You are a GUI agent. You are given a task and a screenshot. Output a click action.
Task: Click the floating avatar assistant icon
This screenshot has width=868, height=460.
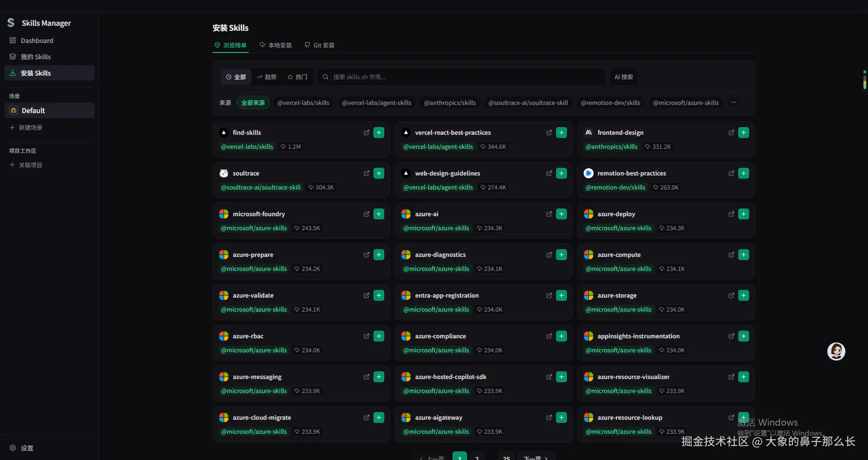(836, 351)
